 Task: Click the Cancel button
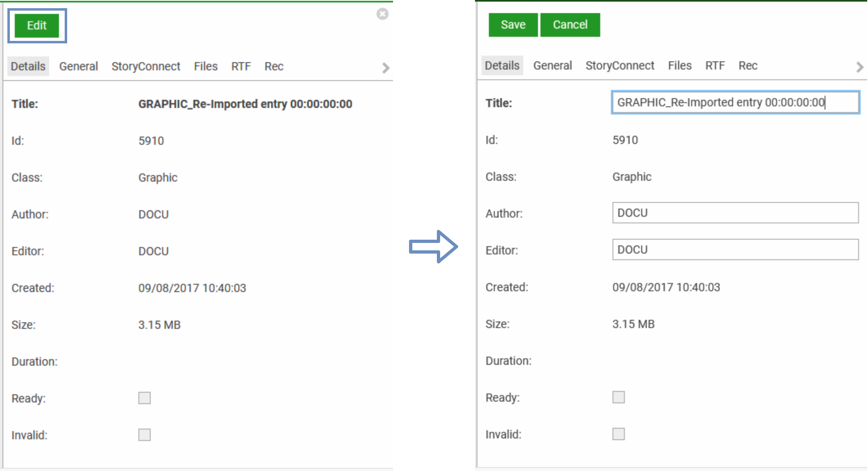tap(570, 25)
